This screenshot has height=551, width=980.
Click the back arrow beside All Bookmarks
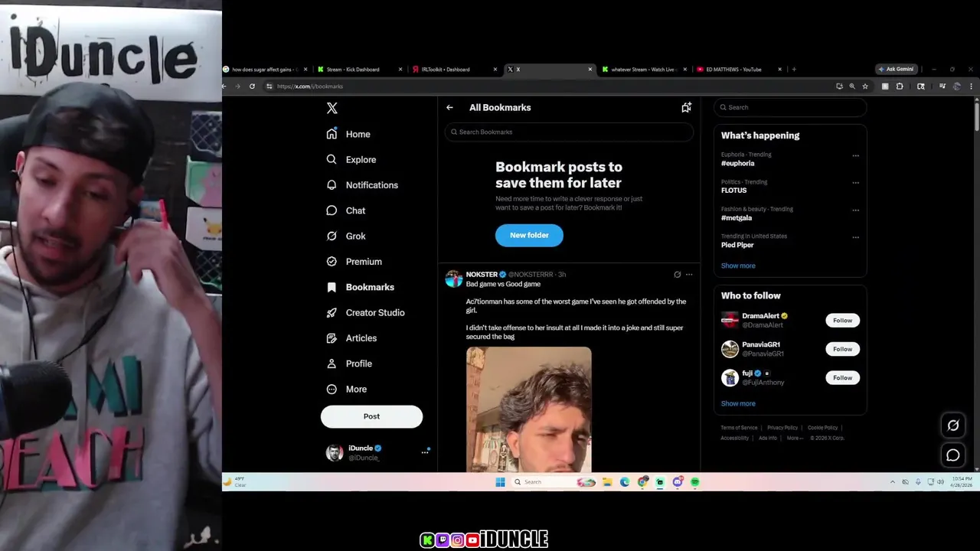449,108
